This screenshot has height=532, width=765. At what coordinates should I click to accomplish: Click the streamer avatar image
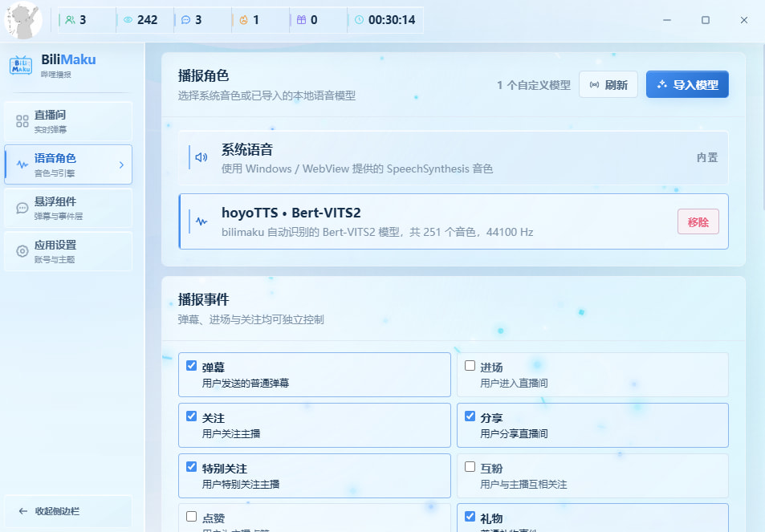[x=23, y=20]
